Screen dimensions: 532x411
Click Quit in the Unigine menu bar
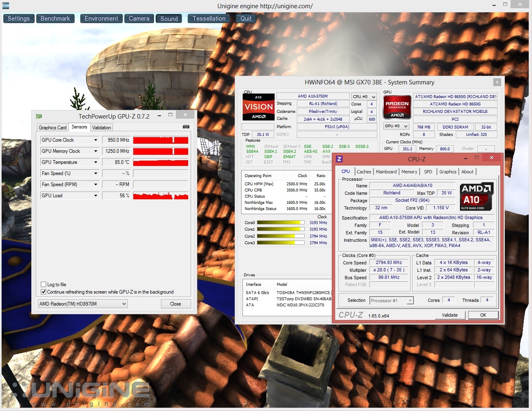click(246, 19)
